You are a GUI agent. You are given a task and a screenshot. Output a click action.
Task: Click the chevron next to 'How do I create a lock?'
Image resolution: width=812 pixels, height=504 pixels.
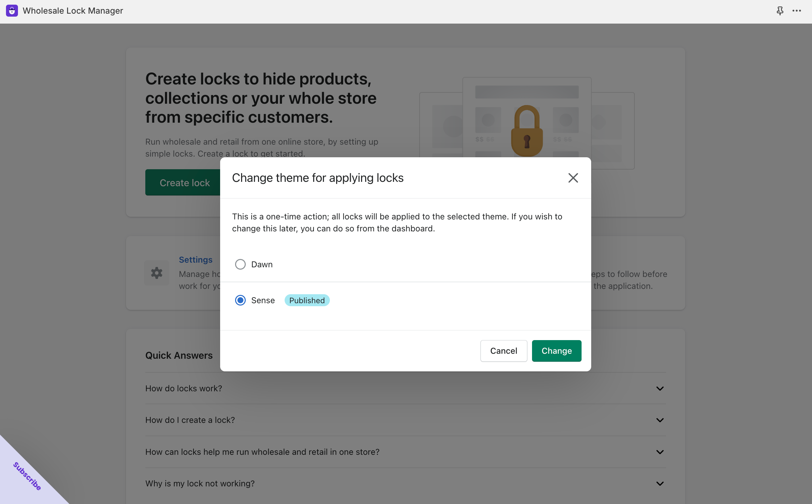660,420
